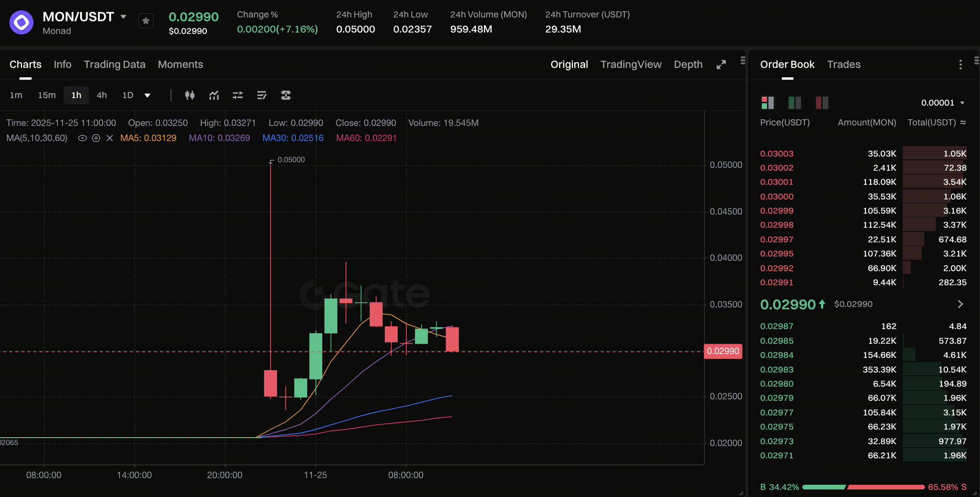
Task: Select the 4h timeframe
Action: click(102, 95)
